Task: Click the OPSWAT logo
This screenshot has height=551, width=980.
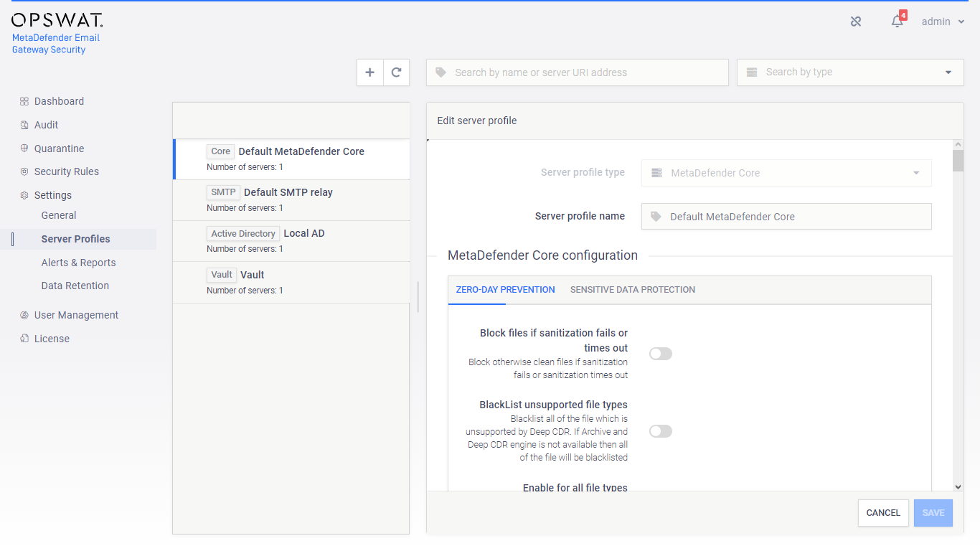Action: point(57,20)
